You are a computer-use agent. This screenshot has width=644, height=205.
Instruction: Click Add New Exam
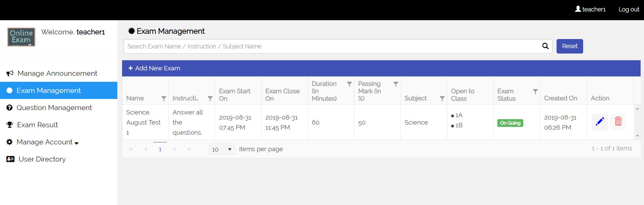coord(154,68)
